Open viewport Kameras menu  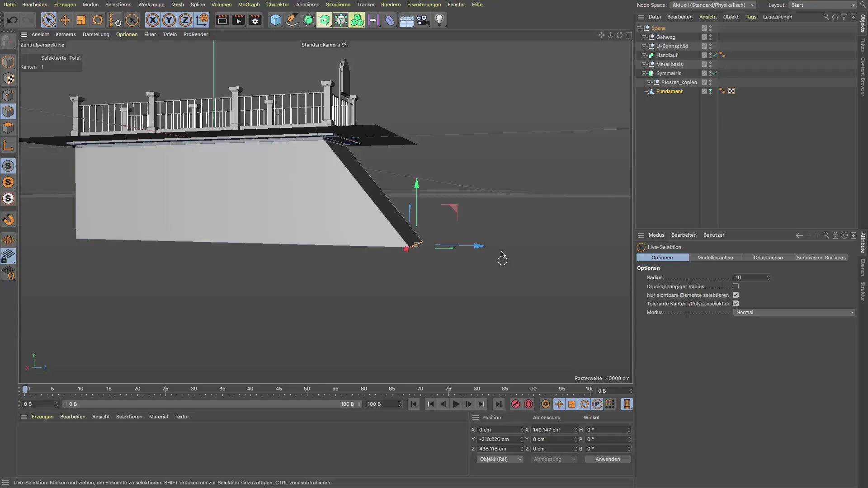tap(66, 34)
